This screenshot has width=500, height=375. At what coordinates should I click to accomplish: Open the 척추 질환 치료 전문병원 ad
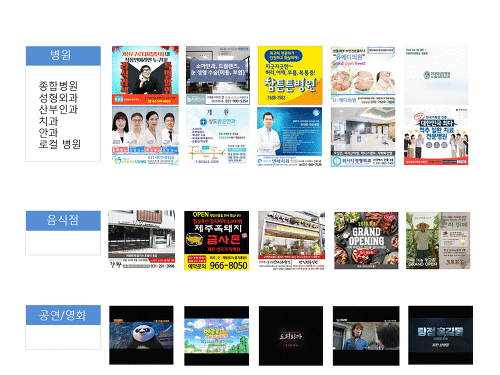coord(436,136)
